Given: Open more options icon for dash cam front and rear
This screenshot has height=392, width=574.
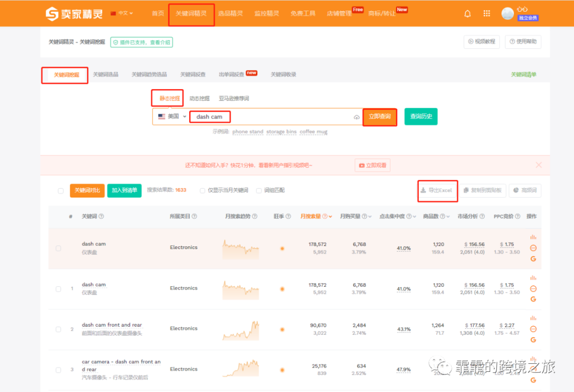Looking at the screenshot, I should 533,329.
